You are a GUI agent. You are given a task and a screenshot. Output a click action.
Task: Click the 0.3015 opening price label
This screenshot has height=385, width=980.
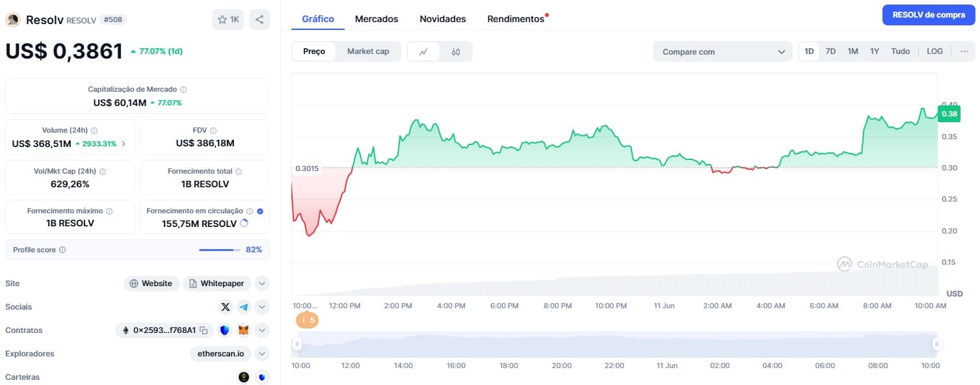click(307, 168)
